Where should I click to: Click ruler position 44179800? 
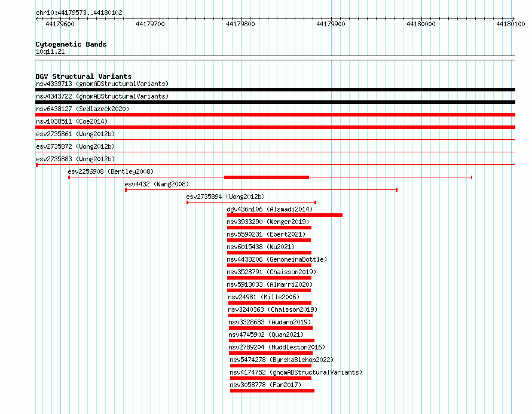(x=240, y=24)
